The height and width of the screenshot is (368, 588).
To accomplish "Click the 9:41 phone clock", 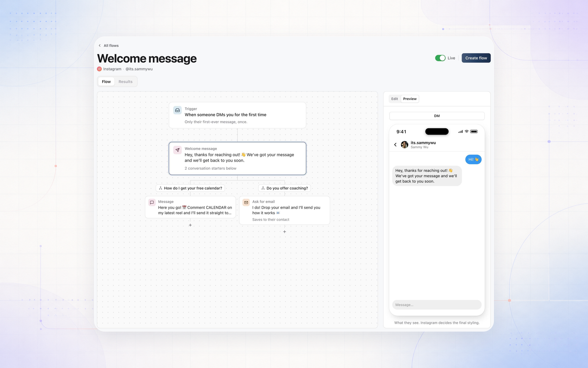I will (401, 132).
